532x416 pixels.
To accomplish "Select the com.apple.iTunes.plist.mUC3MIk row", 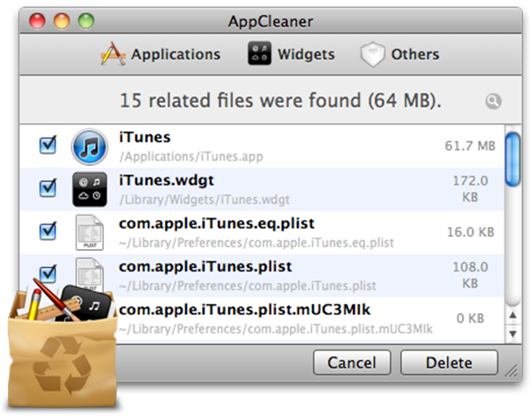I will (x=262, y=318).
